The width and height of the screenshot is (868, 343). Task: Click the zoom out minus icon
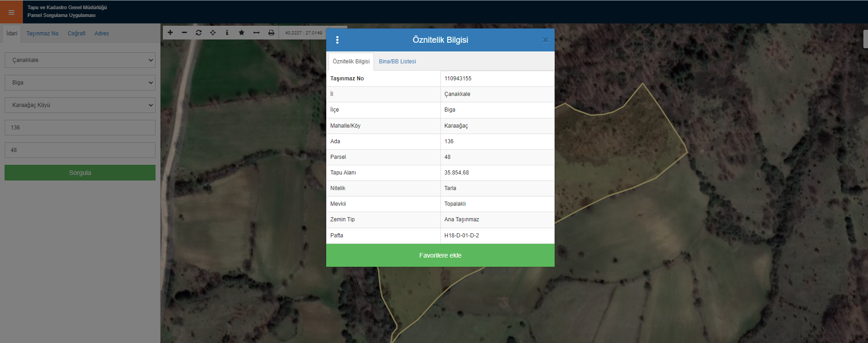184,33
